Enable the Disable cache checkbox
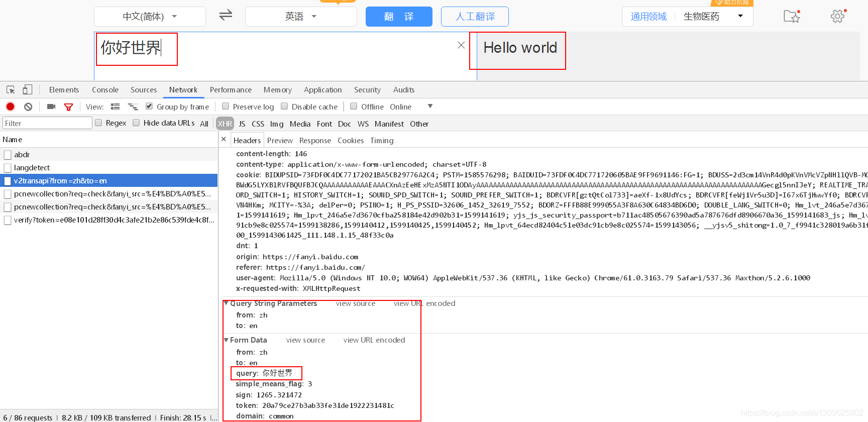 (x=284, y=106)
